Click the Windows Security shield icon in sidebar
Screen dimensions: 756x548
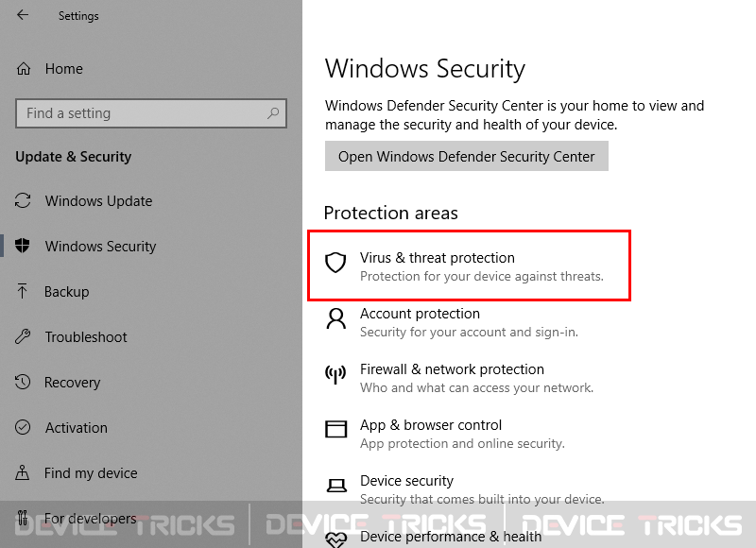[22, 246]
